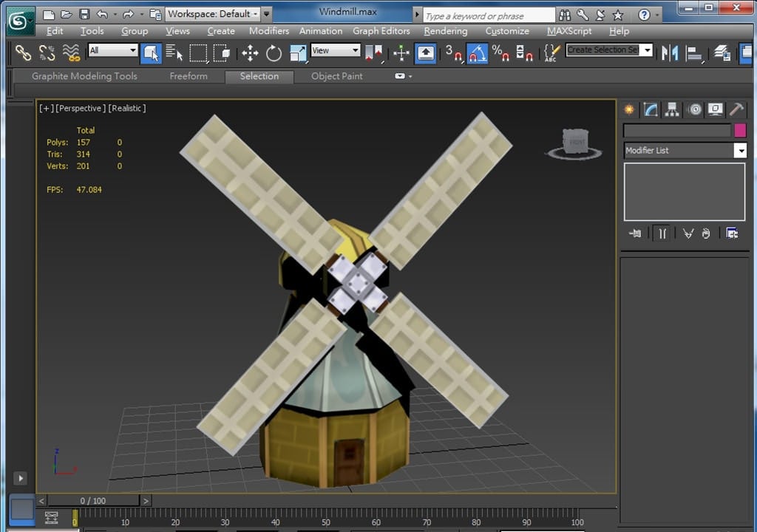Select the Select and Move tool
This screenshot has height=532, width=757.
[x=250, y=52]
